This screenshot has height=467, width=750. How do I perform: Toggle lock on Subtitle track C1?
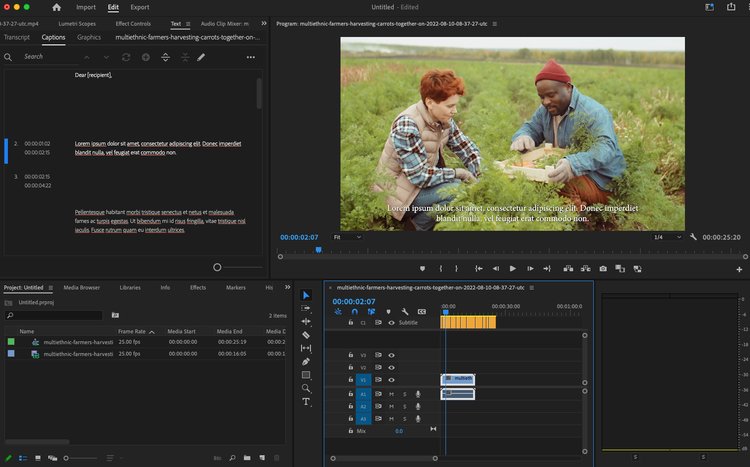pyautogui.click(x=350, y=323)
